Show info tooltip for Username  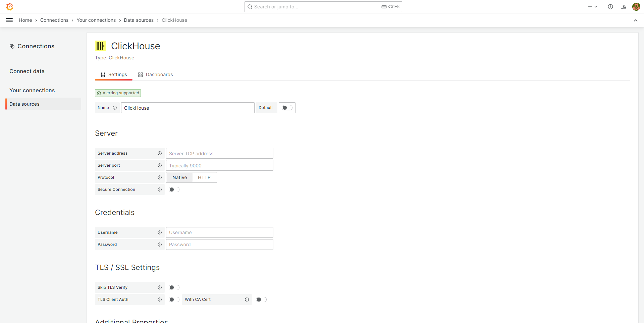point(160,232)
